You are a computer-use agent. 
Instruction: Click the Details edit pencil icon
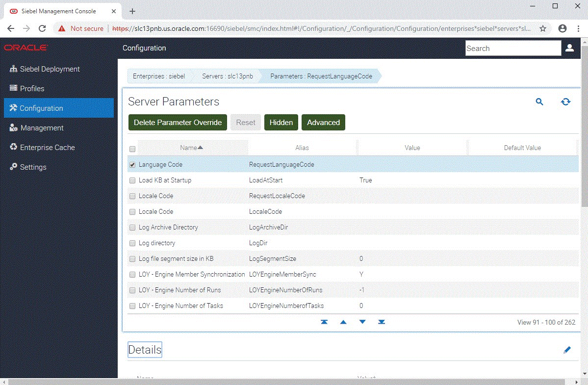click(567, 350)
